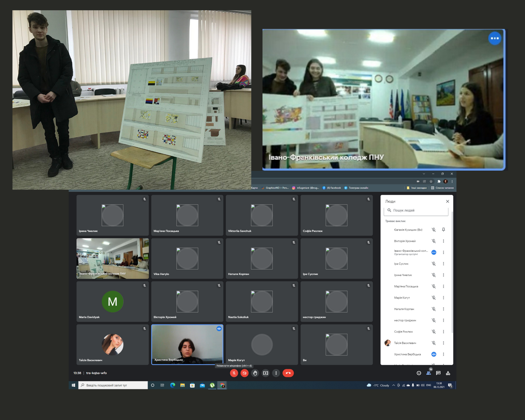Turn on the microphone in call controls
The height and width of the screenshot is (420, 525).
(x=234, y=373)
